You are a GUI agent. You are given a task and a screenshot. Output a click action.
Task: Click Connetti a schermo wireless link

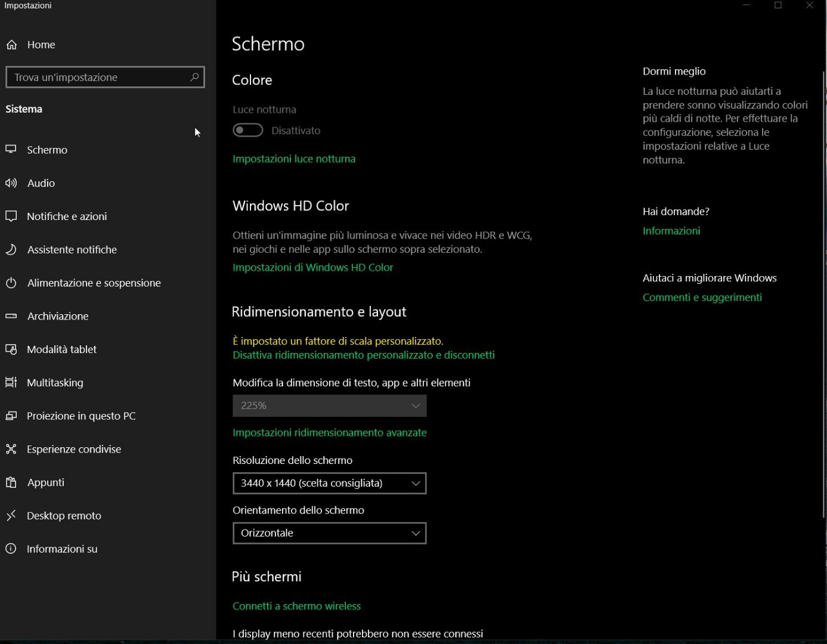[297, 606]
